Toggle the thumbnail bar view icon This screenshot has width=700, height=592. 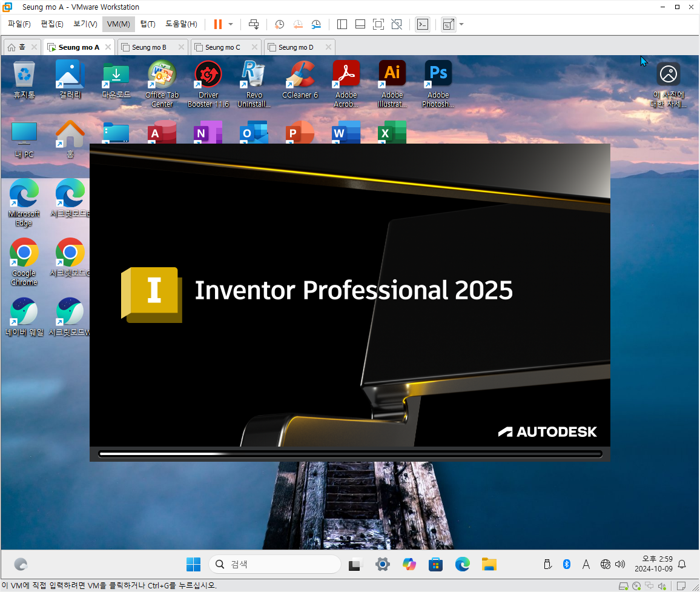coord(360,24)
